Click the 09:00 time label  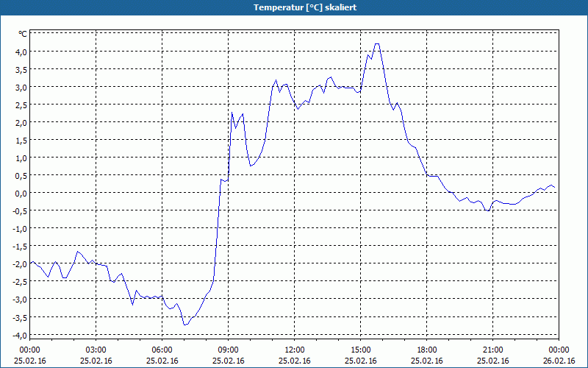[228, 350]
